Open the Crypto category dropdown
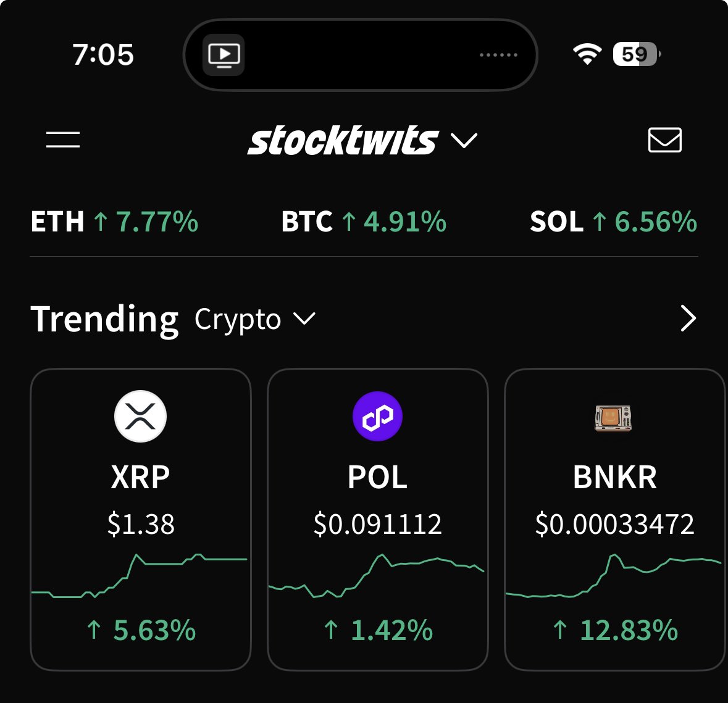The image size is (728, 703). coord(254,319)
